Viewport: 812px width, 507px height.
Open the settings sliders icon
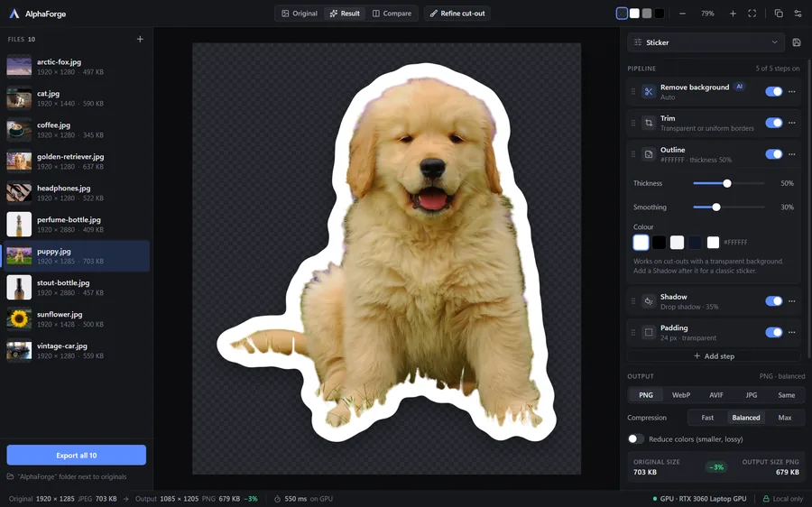point(798,14)
